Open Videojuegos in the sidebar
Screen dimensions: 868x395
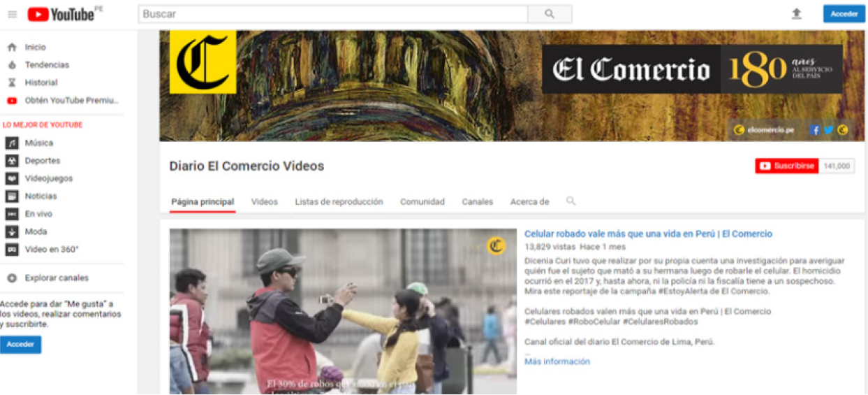pyautogui.click(x=49, y=178)
